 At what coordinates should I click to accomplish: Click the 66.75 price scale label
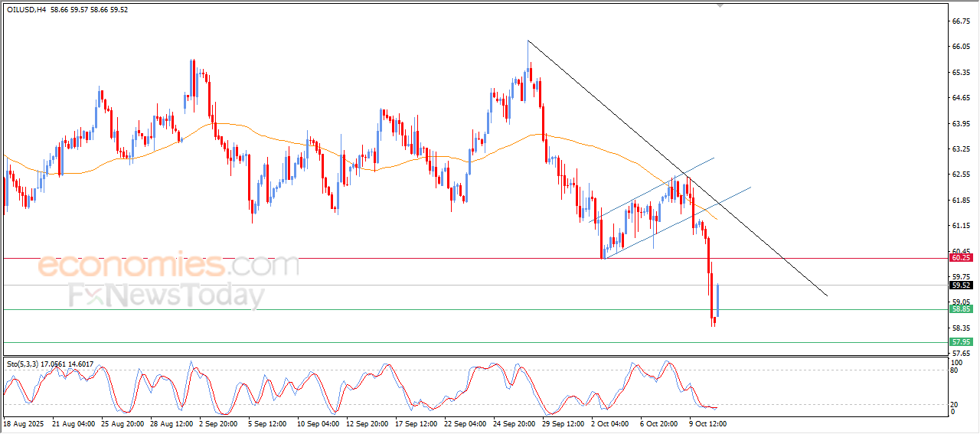coord(961,21)
